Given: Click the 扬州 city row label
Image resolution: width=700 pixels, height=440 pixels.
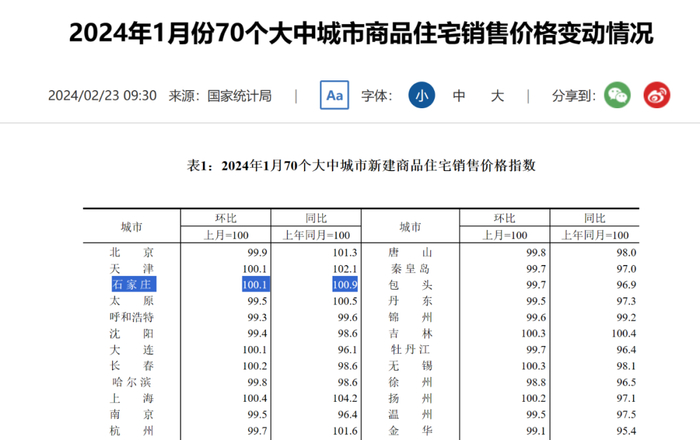Looking at the screenshot, I should (x=410, y=398).
